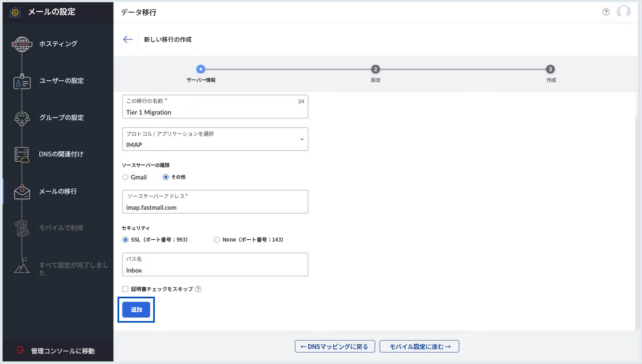Open the user profile avatar
Viewport: 642px width, 364px height.
pyautogui.click(x=623, y=12)
